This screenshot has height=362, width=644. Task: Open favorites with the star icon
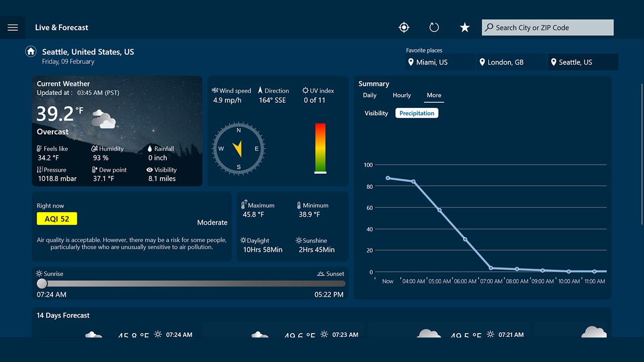(x=464, y=27)
